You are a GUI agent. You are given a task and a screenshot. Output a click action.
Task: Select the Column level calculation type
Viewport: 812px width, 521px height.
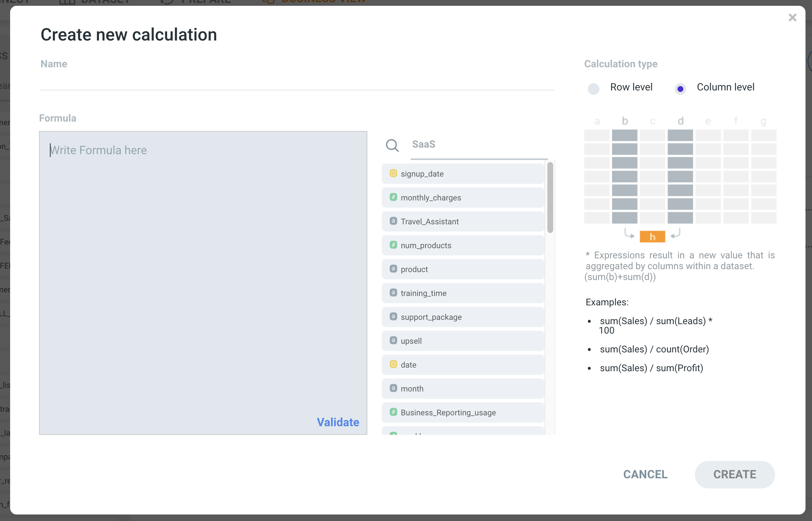point(680,89)
